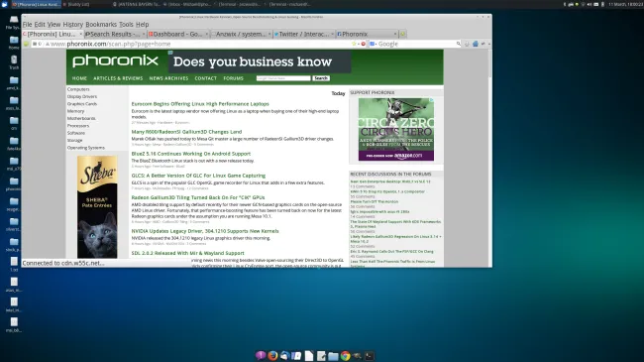Open the Edit menu

[40, 24]
